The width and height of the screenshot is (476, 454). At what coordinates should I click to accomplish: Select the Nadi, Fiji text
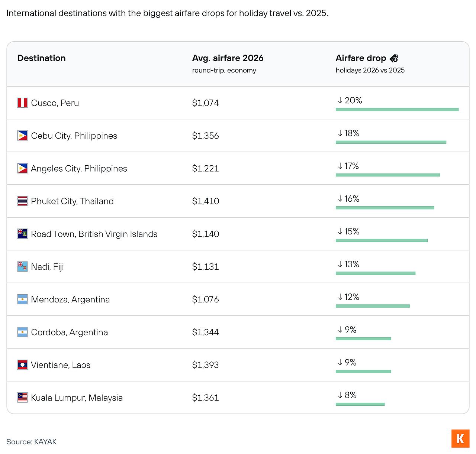tap(48, 267)
